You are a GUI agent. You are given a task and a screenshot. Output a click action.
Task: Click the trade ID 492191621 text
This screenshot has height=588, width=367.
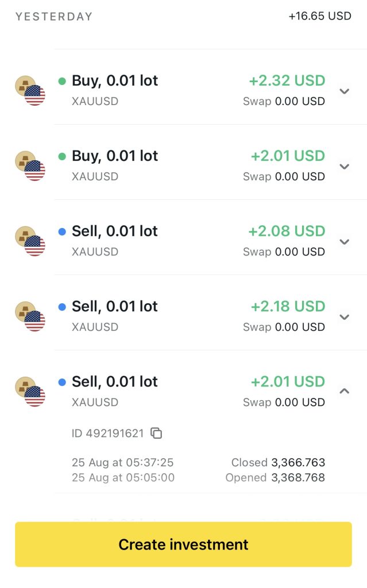click(107, 434)
